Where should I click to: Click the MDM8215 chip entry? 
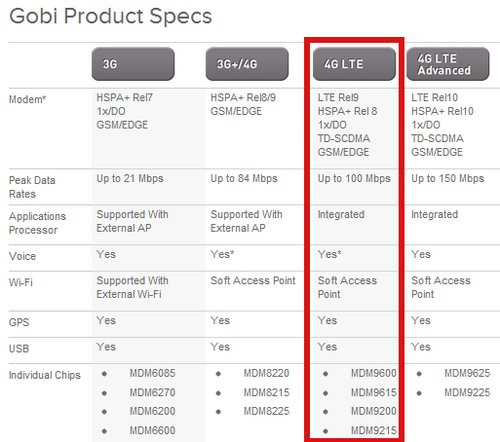266,393
